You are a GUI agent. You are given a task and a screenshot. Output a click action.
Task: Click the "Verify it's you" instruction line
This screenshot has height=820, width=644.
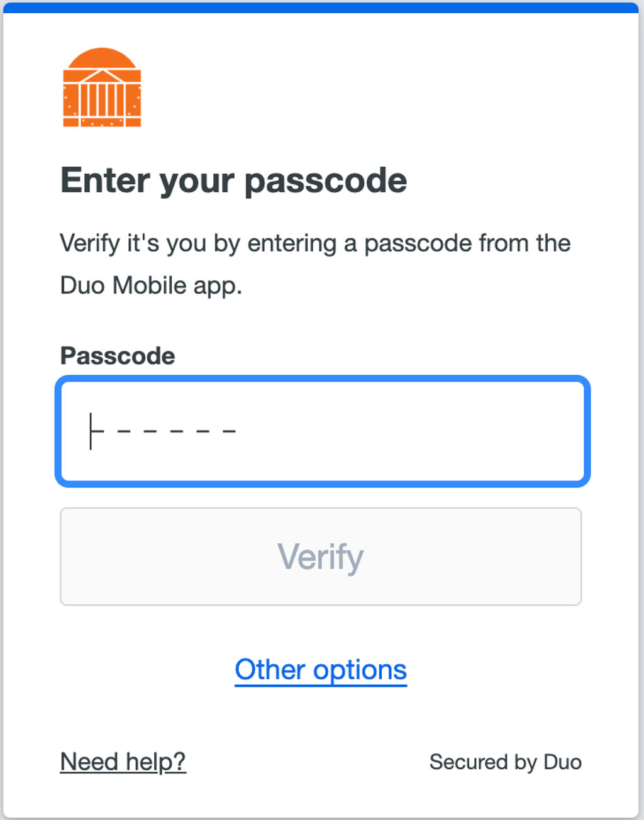[314, 243]
